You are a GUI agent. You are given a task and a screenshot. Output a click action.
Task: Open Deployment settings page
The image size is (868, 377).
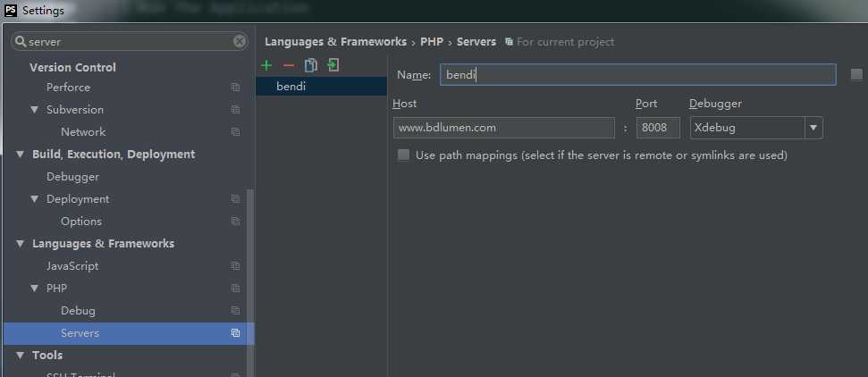pos(78,198)
